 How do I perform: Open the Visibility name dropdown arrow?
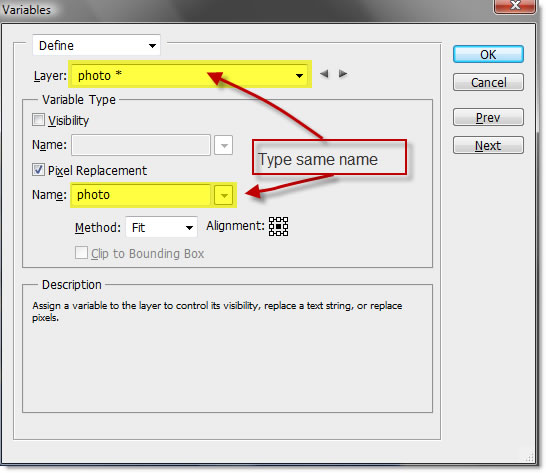[x=224, y=145]
